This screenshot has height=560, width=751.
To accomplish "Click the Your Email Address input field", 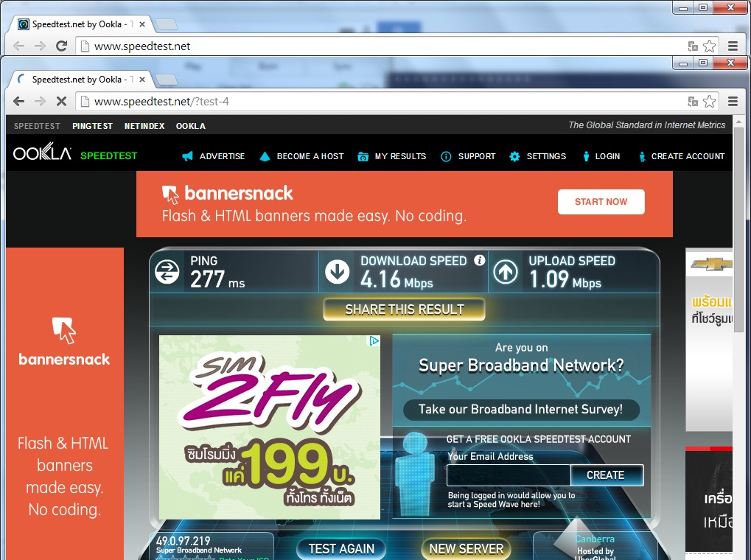I will tap(509, 475).
